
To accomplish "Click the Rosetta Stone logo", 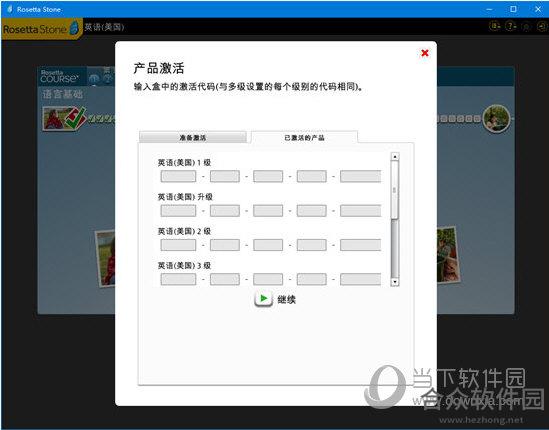I will pos(42,28).
